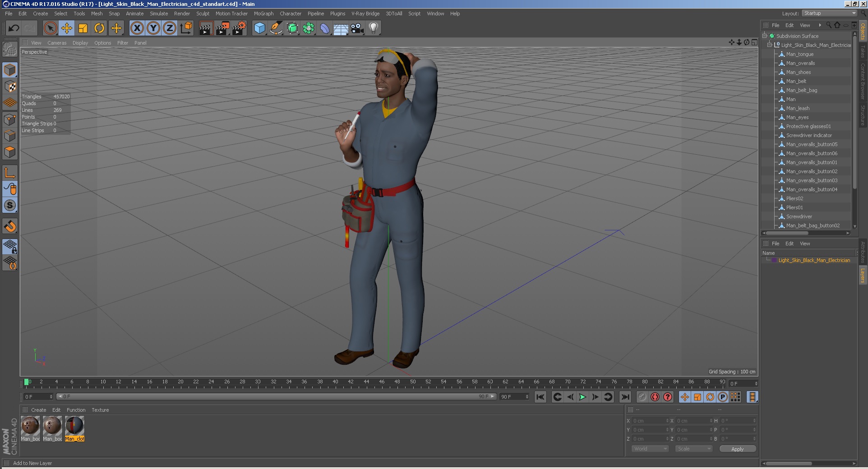Screen dimensions: 868x469
Task: Play animation forwards
Action: (582, 397)
